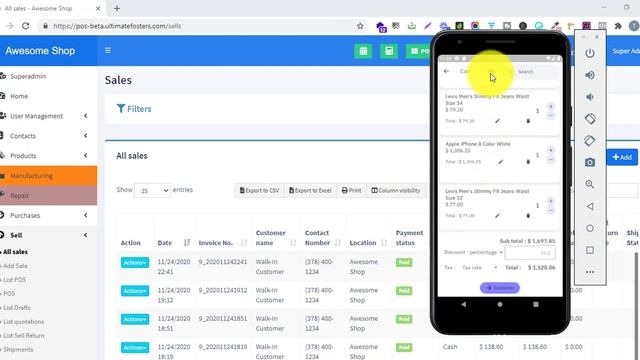Take emulator screenshot with camera icon
Viewport: 640px width, 360px height.
pos(590,162)
